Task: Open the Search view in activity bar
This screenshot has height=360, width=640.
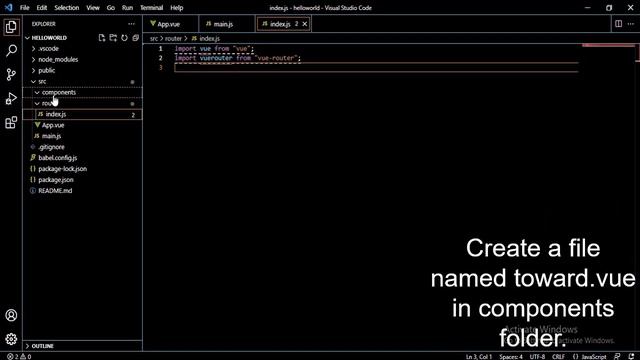Action: tap(11, 51)
